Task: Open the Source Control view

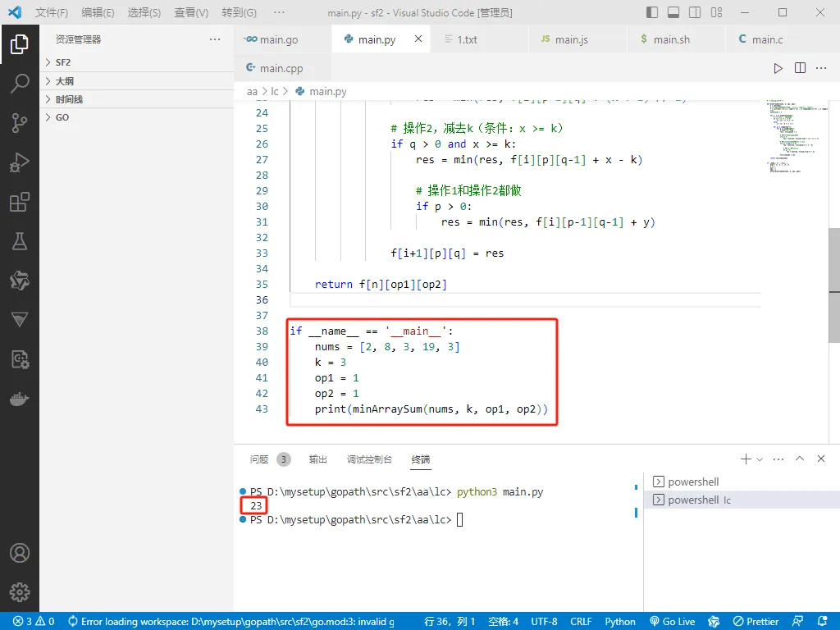Action: coord(20,123)
